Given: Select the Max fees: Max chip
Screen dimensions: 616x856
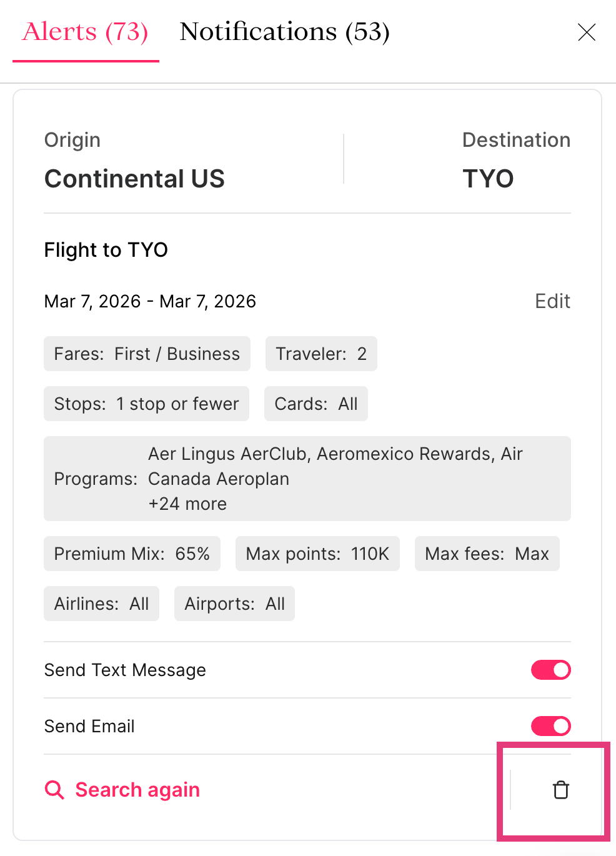Looking at the screenshot, I should 487,554.
